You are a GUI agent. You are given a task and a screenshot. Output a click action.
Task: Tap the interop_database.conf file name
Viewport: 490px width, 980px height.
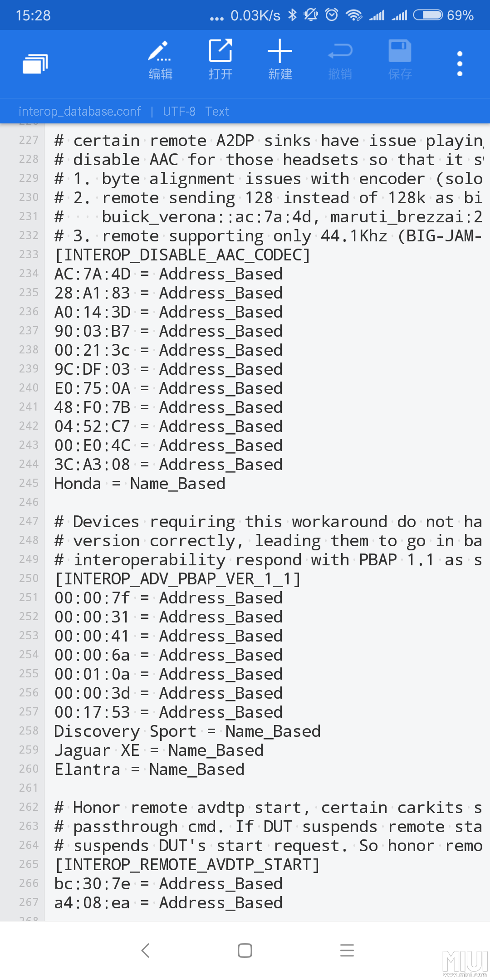click(80, 112)
